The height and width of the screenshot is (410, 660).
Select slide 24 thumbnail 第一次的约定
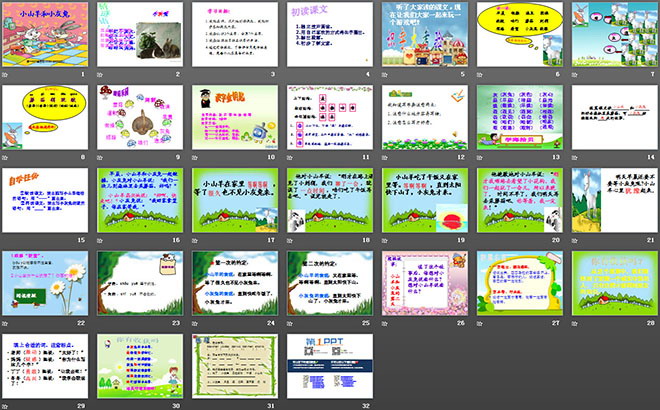[x=235, y=283]
